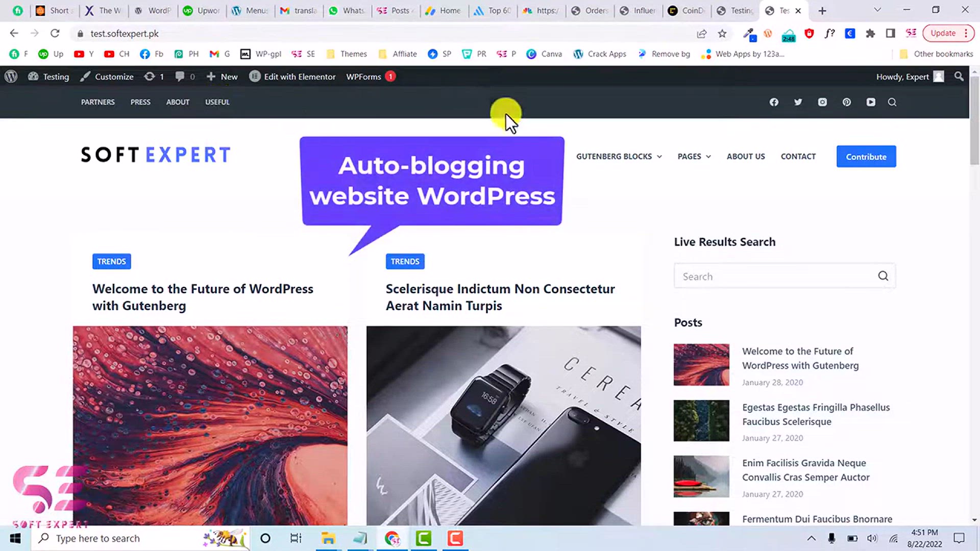Go to the Contact page
The image size is (980, 551).
coord(798,157)
